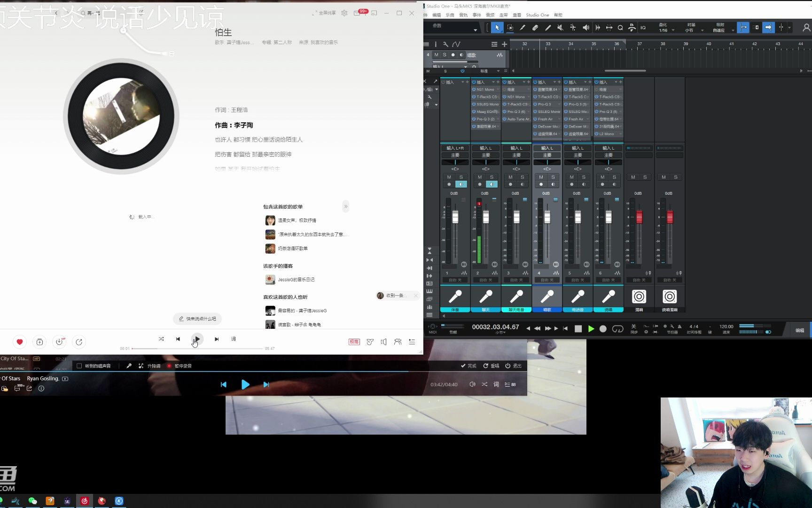Click the 完成 finish button

tap(468, 366)
